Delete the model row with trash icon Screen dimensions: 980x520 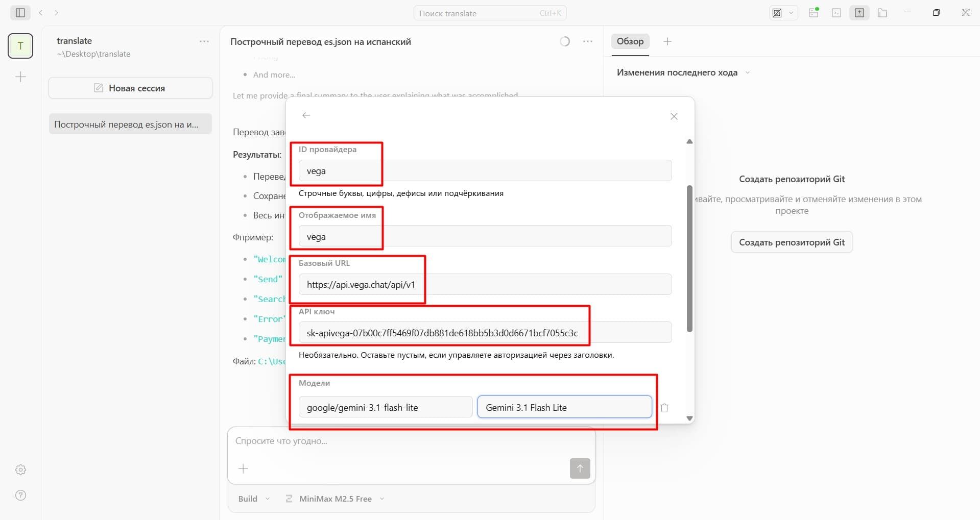point(664,408)
